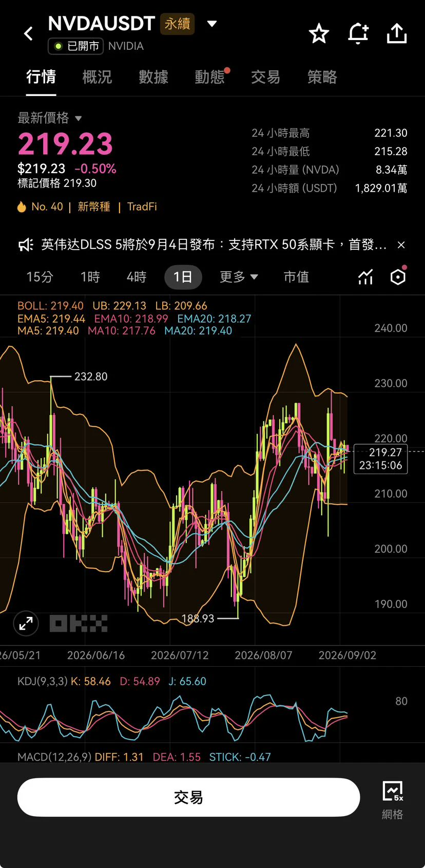The image size is (425, 868).
Task: Tap 24 小時額 value 1,829.01萬
Action: tap(381, 188)
